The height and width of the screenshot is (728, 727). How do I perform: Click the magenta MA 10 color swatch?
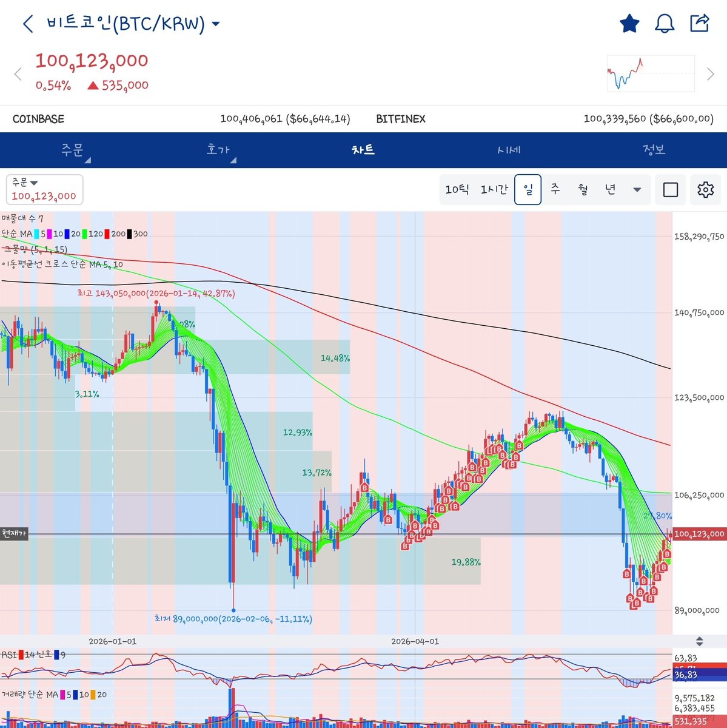(49, 234)
